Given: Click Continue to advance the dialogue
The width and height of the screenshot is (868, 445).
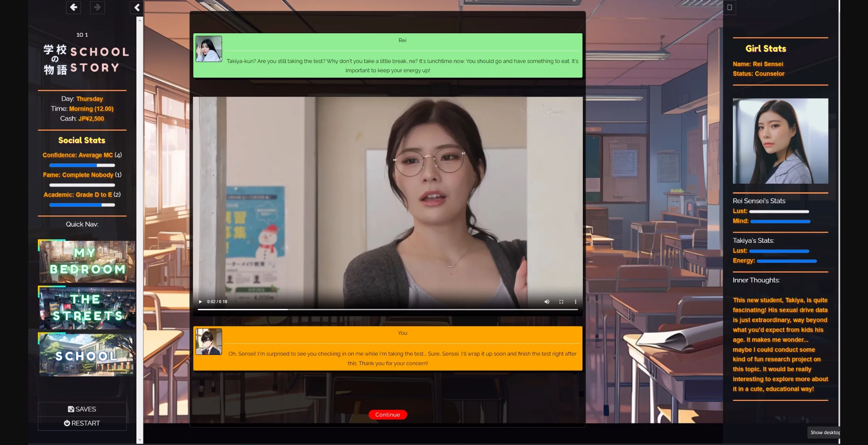Looking at the screenshot, I should click(387, 414).
